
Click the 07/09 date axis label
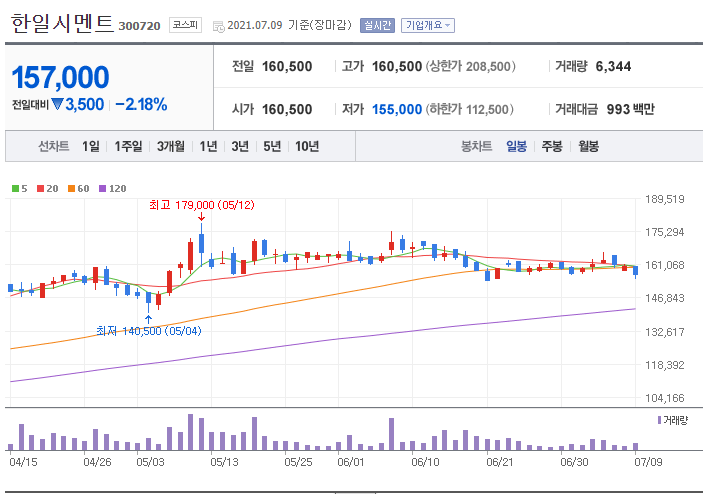tap(648, 462)
